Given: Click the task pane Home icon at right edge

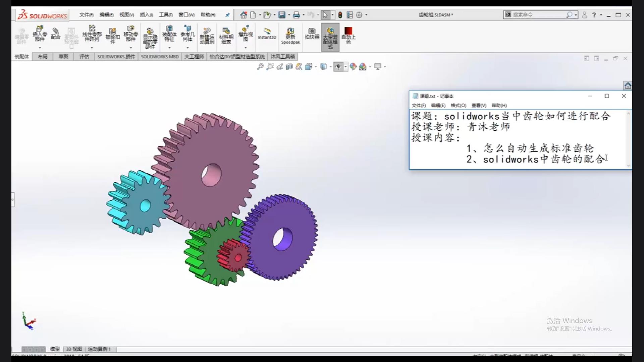Looking at the screenshot, I should point(628,86).
